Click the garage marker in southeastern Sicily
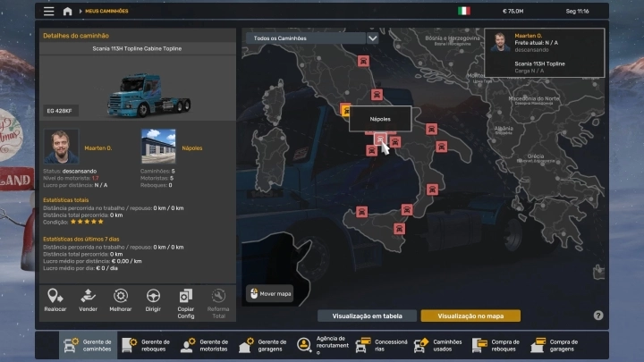 click(x=399, y=229)
